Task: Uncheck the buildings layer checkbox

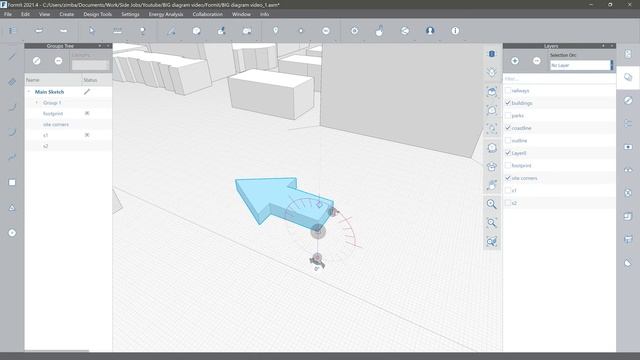Action: click(x=508, y=103)
